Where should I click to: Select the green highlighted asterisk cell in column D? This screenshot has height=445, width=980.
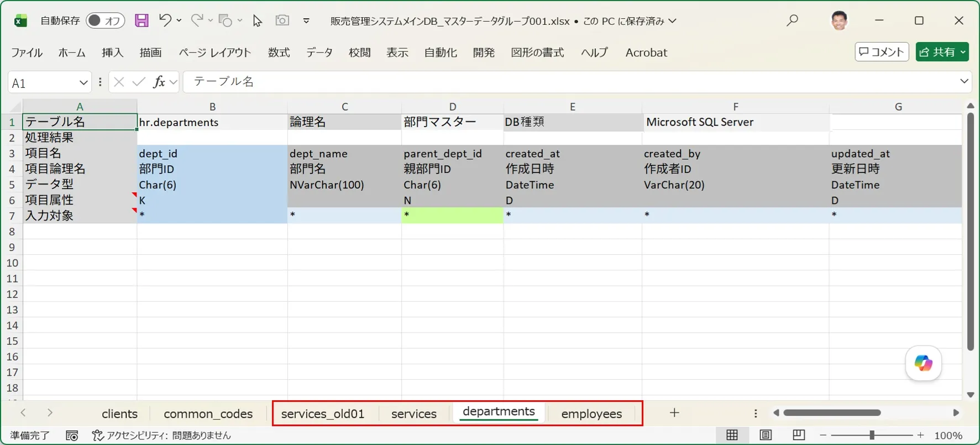(x=453, y=216)
